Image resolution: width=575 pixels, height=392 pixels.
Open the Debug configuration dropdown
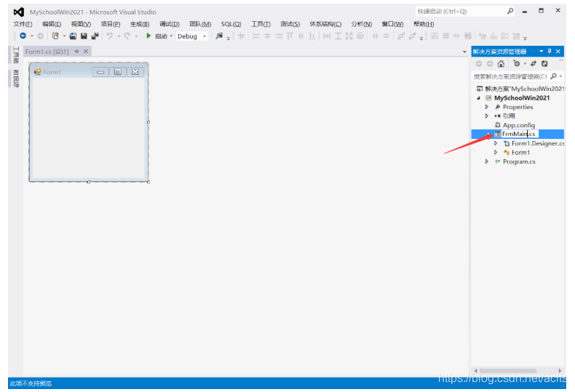[x=192, y=36]
